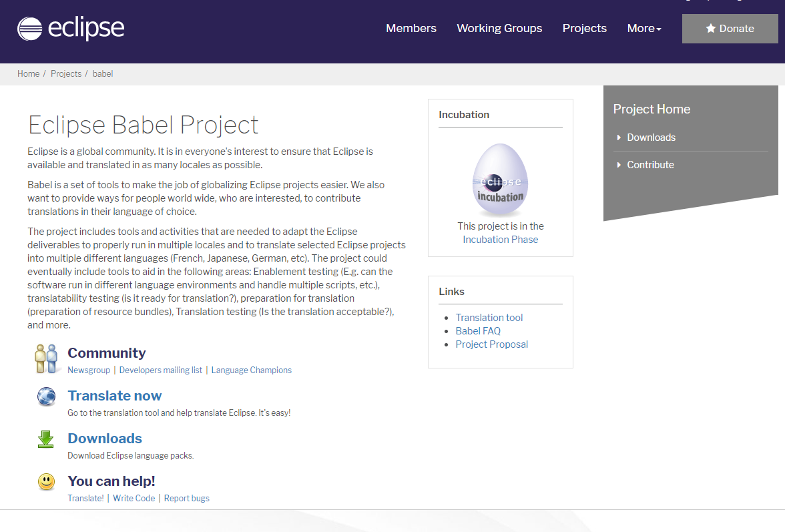This screenshot has height=532, width=785.
Task: Click the Links box heading
Action: point(451,292)
